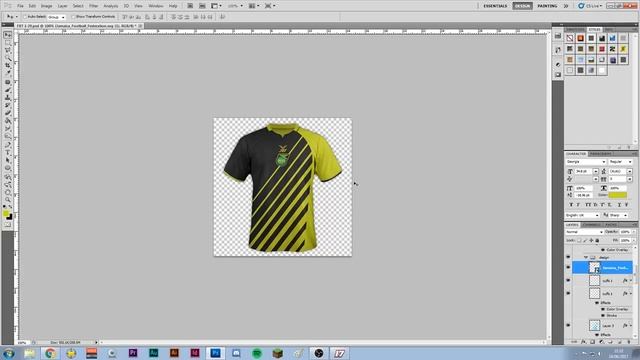Click the Windows Start button

[9, 353]
